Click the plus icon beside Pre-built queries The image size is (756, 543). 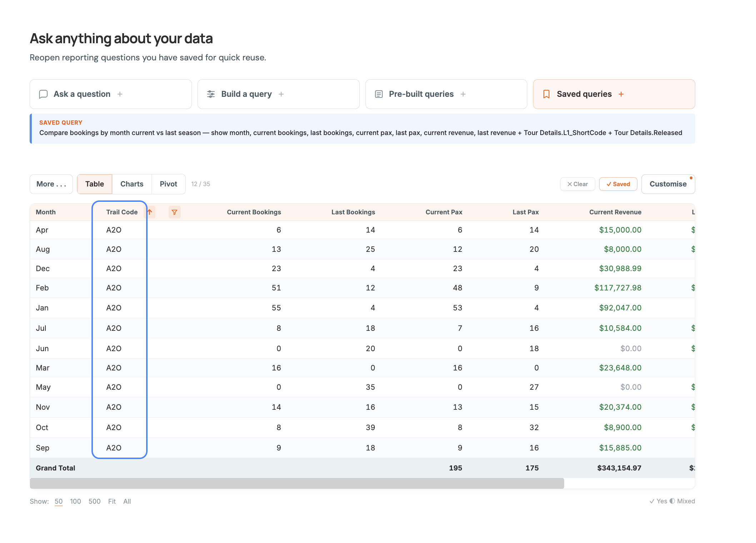point(463,94)
